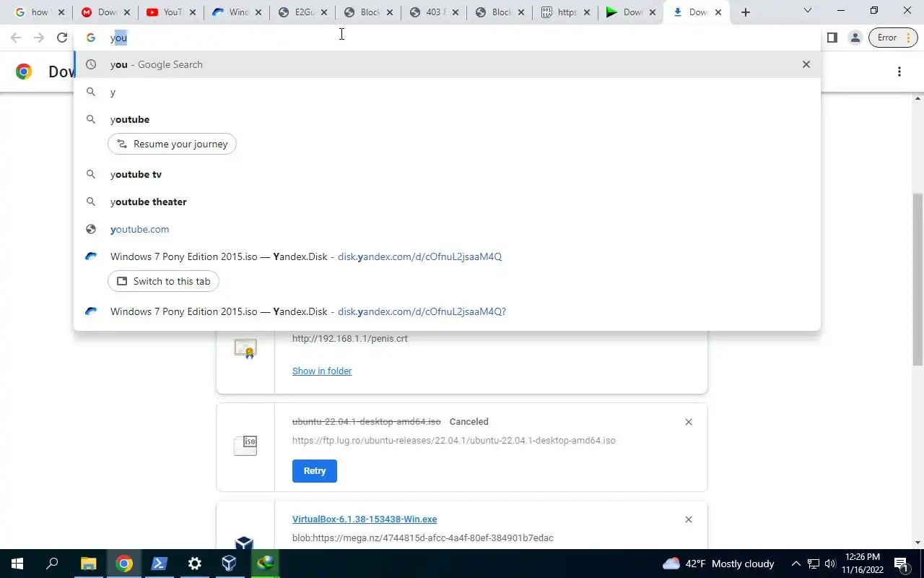Click the Resume your journey chip

pyautogui.click(x=172, y=144)
